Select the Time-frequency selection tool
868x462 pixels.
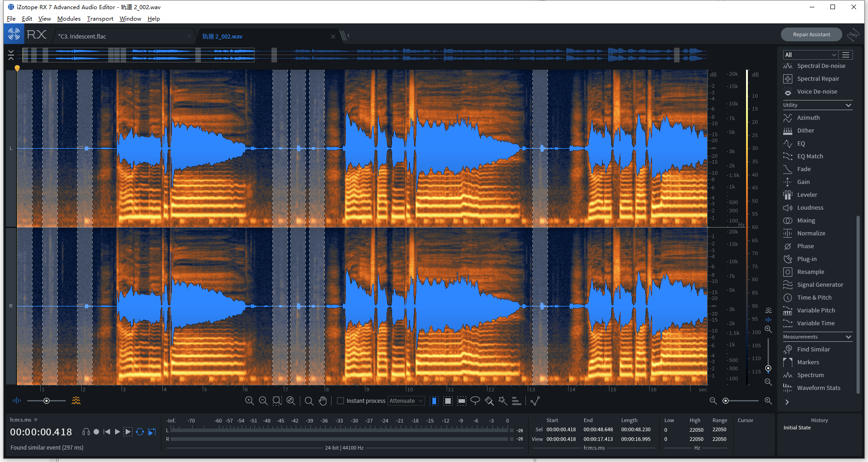pos(448,401)
